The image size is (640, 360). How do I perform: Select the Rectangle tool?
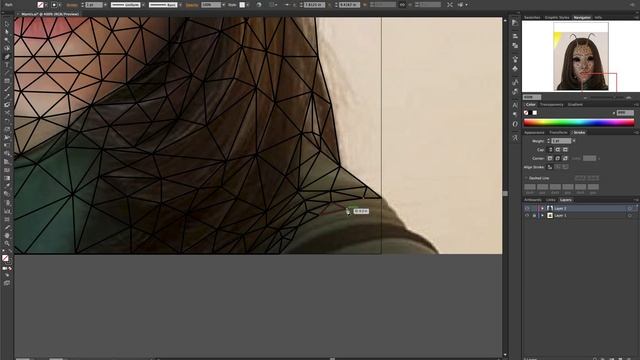click(x=7, y=81)
